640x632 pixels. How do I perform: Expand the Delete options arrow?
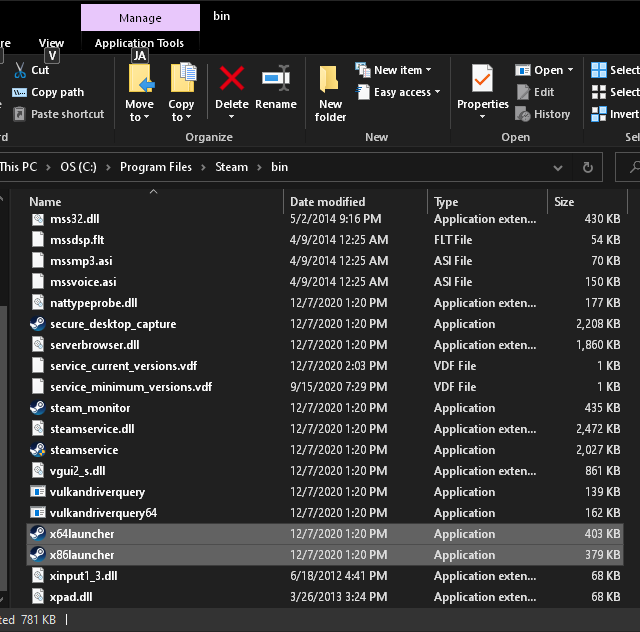click(231, 117)
